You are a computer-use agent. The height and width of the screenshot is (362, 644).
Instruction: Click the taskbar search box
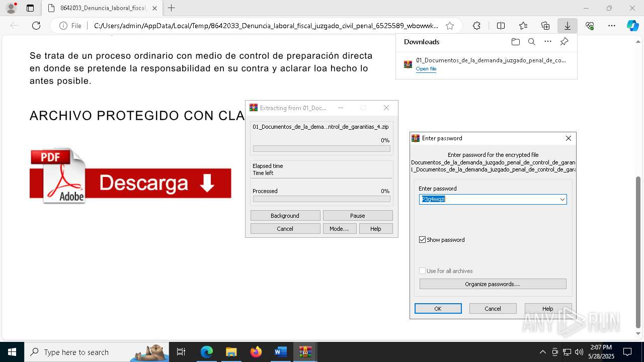click(x=97, y=352)
